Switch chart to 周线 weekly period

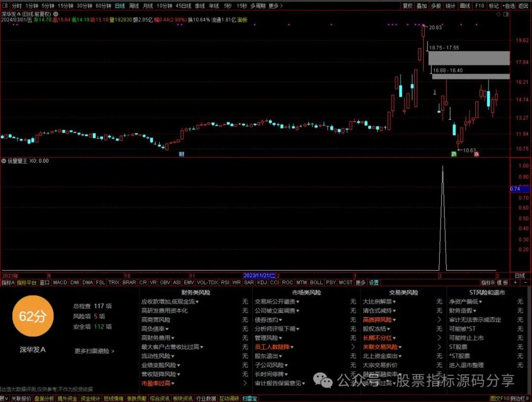pyautogui.click(x=134, y=6)
